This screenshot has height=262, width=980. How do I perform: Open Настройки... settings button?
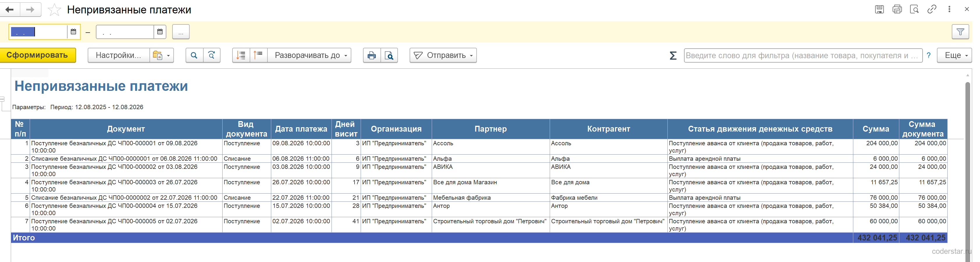tap(119, 56)
